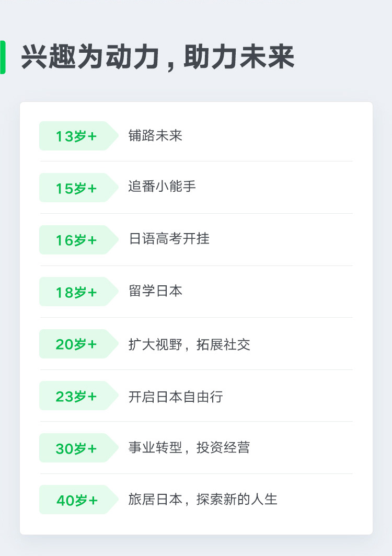Click the 15岁+ age badge
This screenshot has height=556, width=392.
(78, 188)
